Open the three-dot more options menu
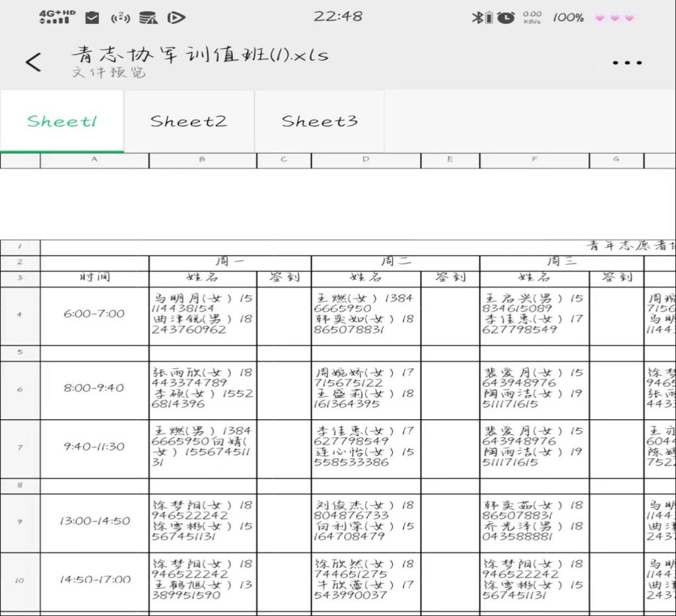The image size is (676, 616). [626, 63]
